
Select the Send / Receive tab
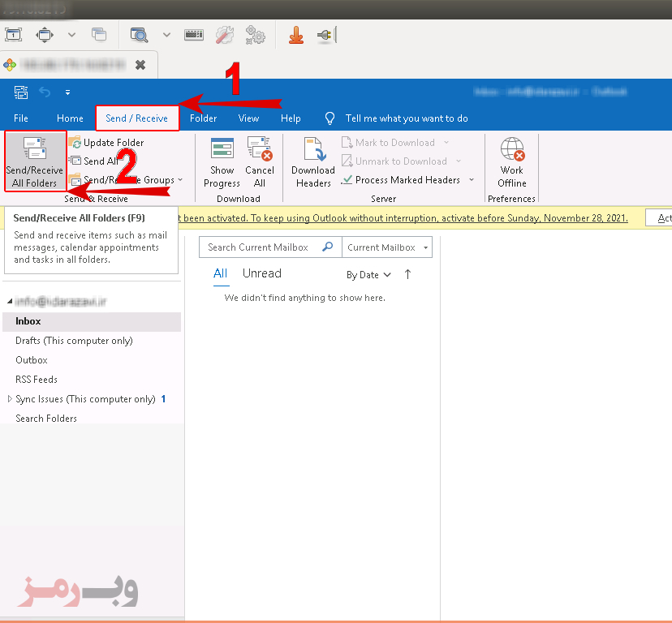pos(136,118)
